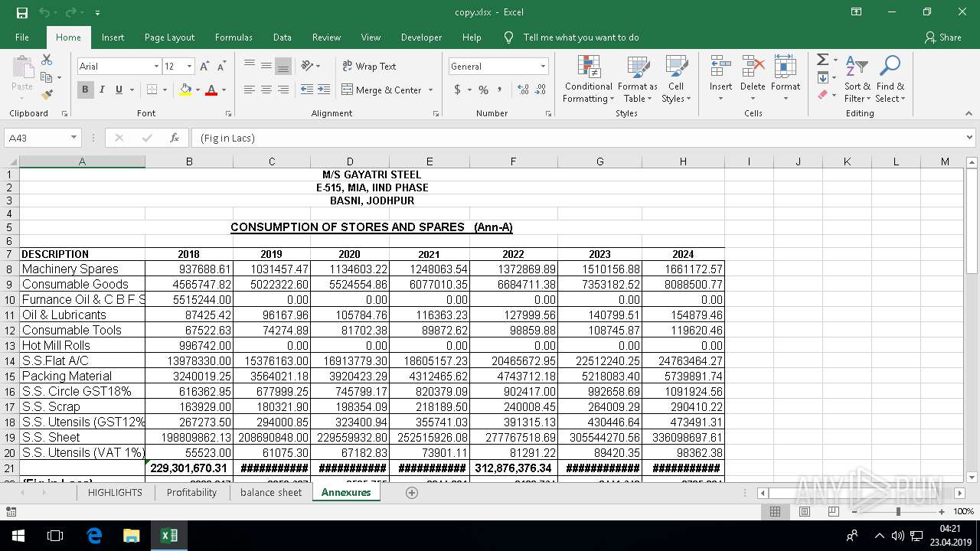Set bottom vertical alignment
Image resolution: width=980 pixels, height=551 pixels.
[283, 66]
